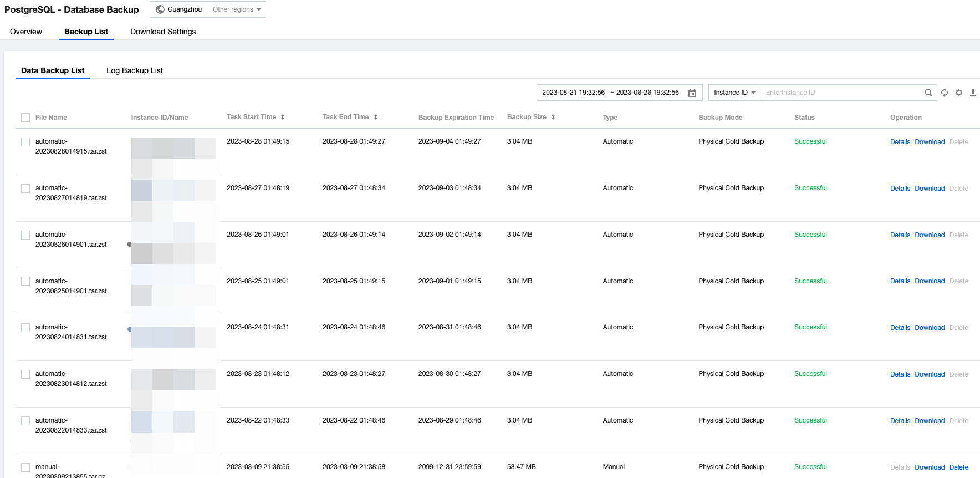980x478 pixels.
Task: View Details of the 2023-08-24 backup
Action: pyautogui.click(x=900, y=328)
